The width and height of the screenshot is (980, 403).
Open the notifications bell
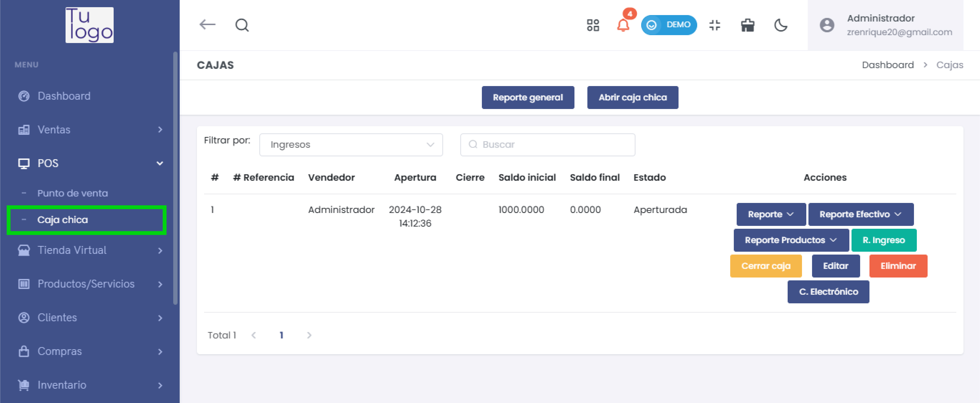coord(623,25)
